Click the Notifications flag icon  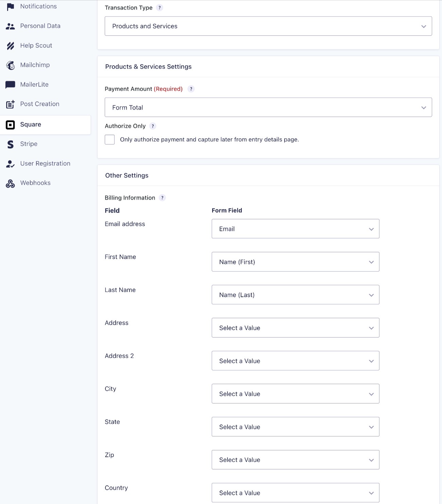pyautogui.click(x=10, y=6)
